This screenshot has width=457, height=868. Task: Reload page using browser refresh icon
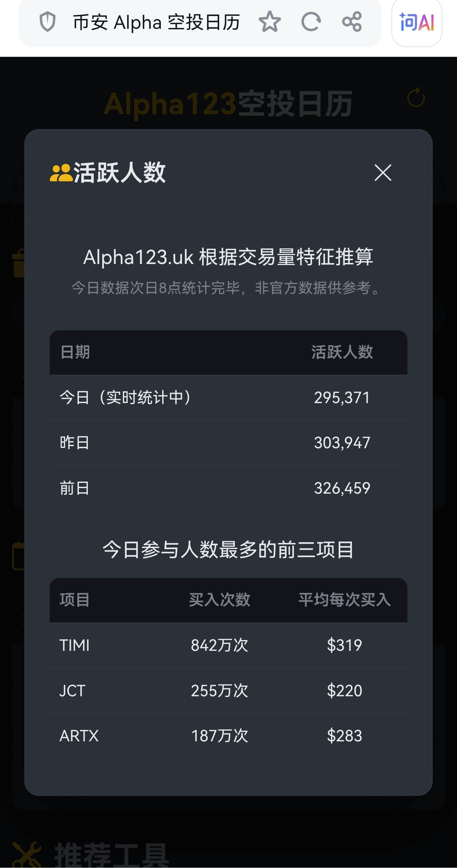click(x=311, y=22)
